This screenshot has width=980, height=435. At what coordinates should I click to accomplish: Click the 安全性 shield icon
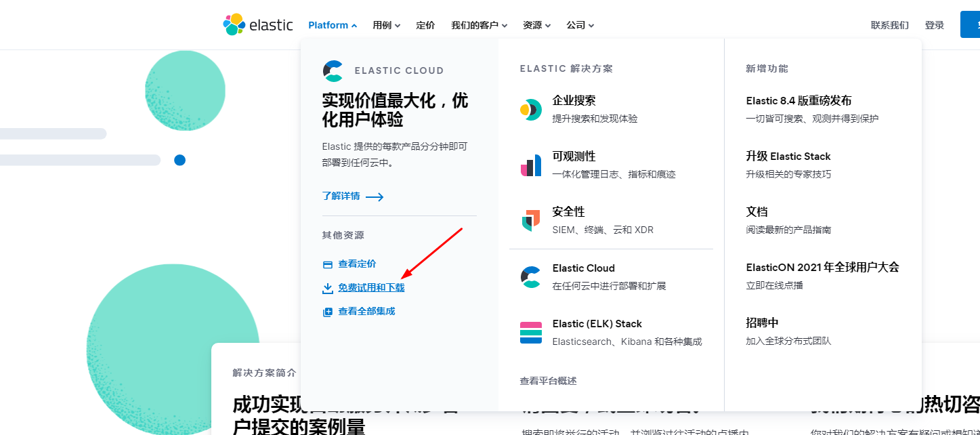531,221
